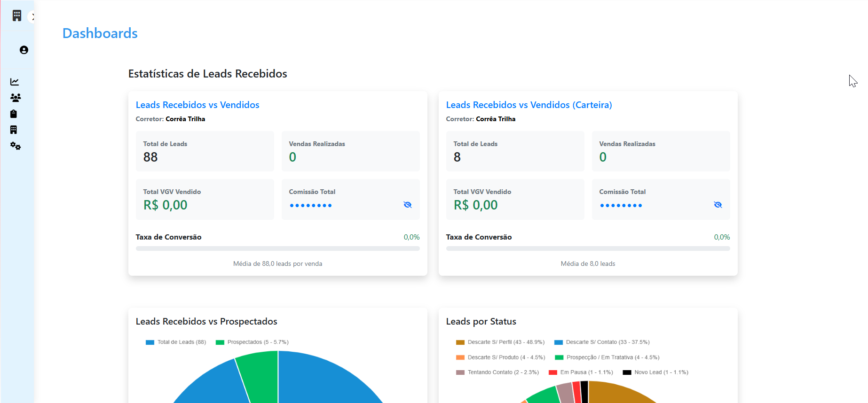Click the Total de Leads value 8 in Carteira

457,157
